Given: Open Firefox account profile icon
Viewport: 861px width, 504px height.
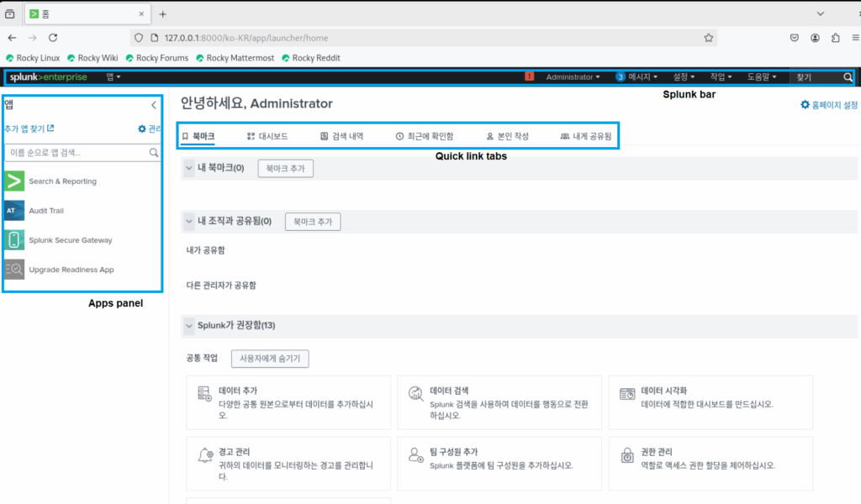Looking at the screenshot, I should coord(815,38).
